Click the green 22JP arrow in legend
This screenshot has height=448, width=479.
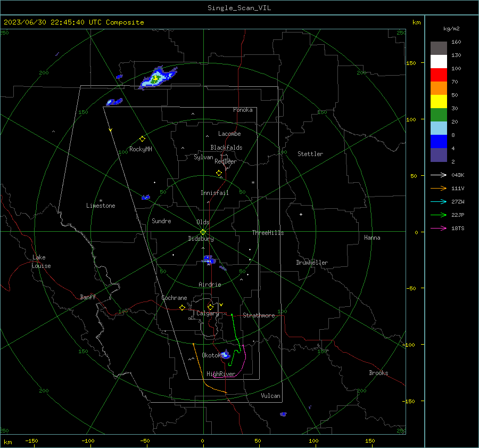point(439,215)
